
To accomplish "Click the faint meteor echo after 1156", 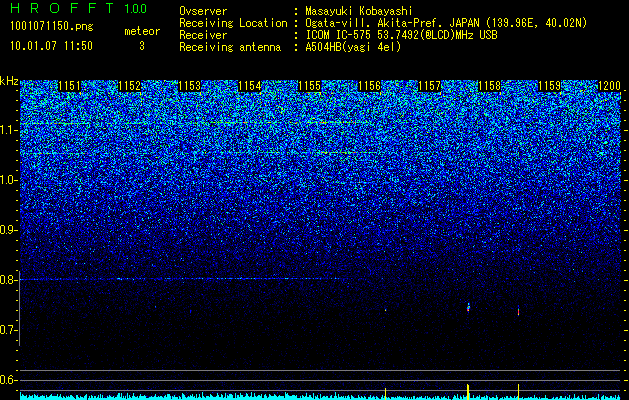I will [x=386, y=310].
